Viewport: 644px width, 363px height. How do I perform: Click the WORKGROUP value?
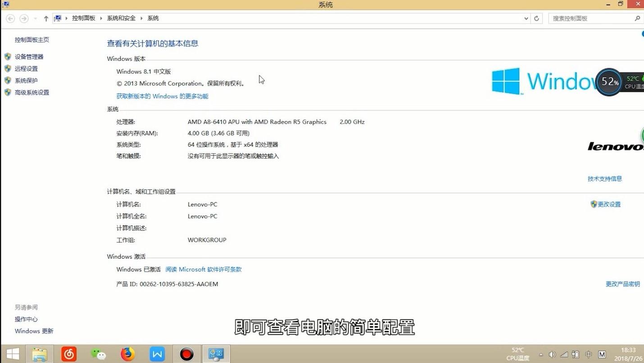click(x=207, y=240)
